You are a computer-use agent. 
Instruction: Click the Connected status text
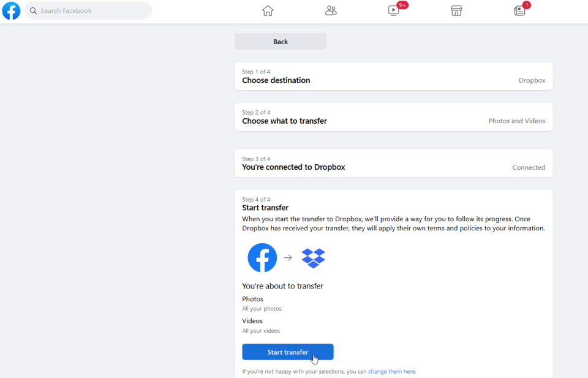(x=529, y=167)
